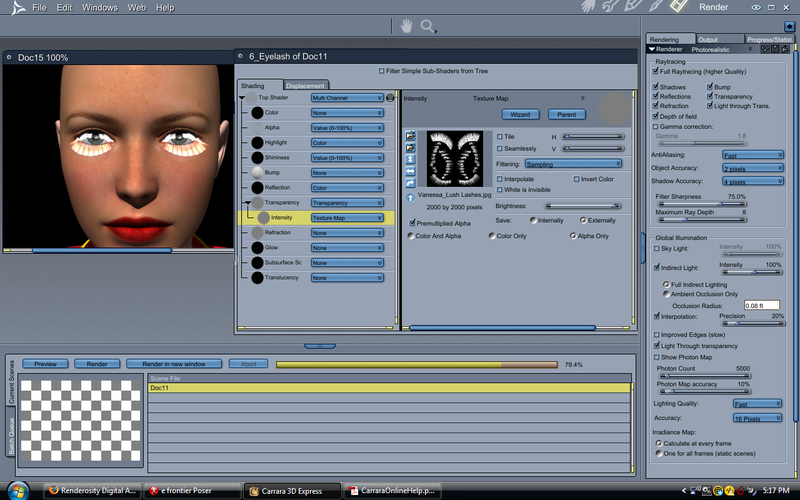The width and height of the screenshot is (800, 500).
Task: Switch to the Displacement tab
Action: tap(304, 86)
